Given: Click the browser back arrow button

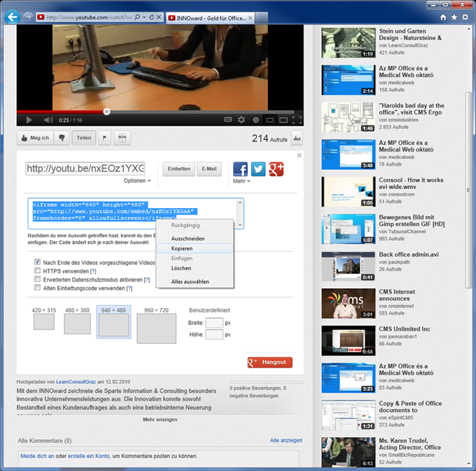Looking at the screenshot, I should tap(12, 17).
